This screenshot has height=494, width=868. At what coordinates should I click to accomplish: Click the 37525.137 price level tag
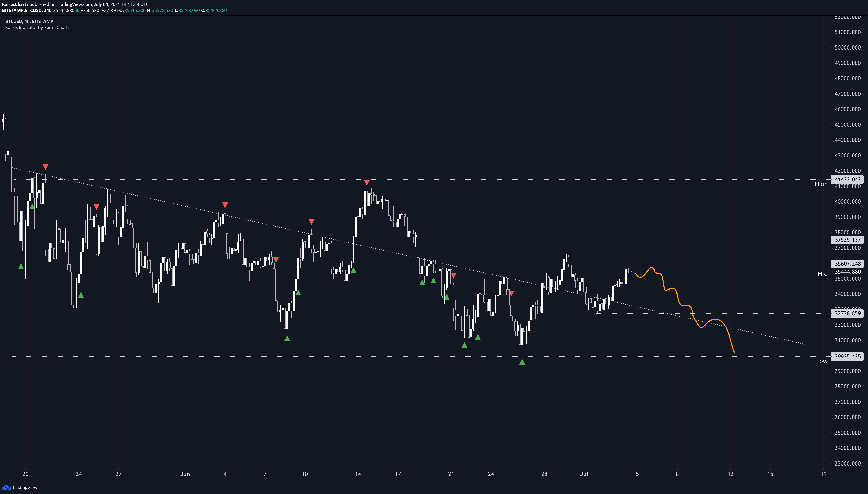coord(847,240)
